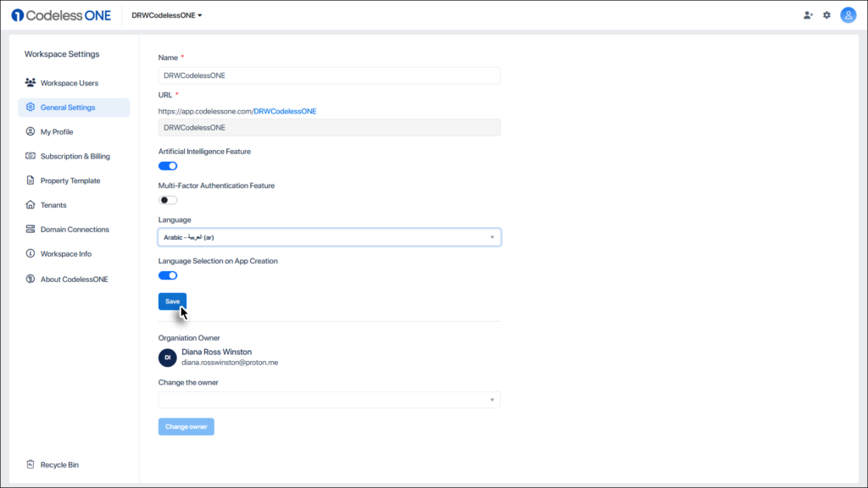This screenshot has width=868, height=488.
Task: Turn off Language Selection on App Creation
Action: tap(168, 275)
